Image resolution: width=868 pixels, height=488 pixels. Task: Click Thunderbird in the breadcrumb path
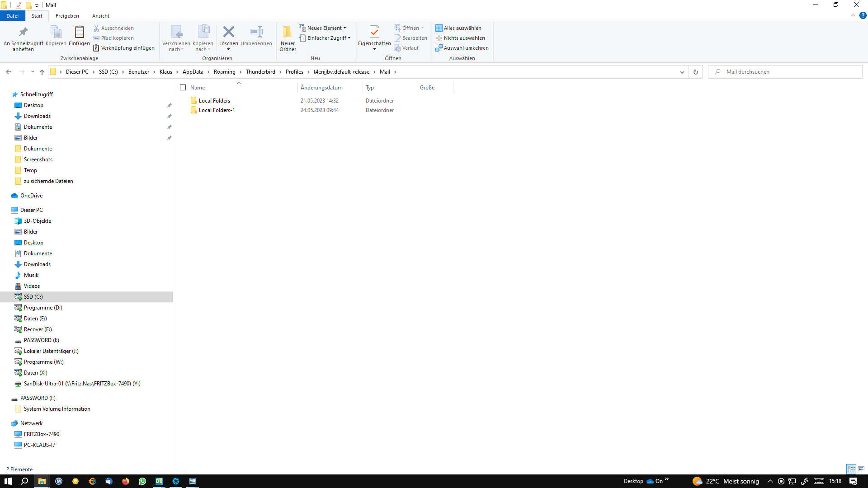260,72
